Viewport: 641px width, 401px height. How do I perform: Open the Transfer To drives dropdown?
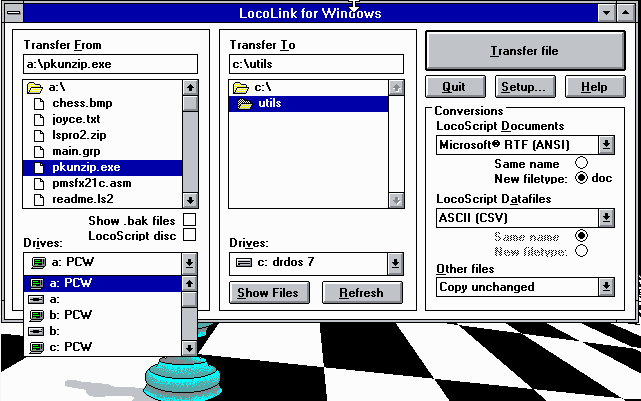[x=395, y=263]
